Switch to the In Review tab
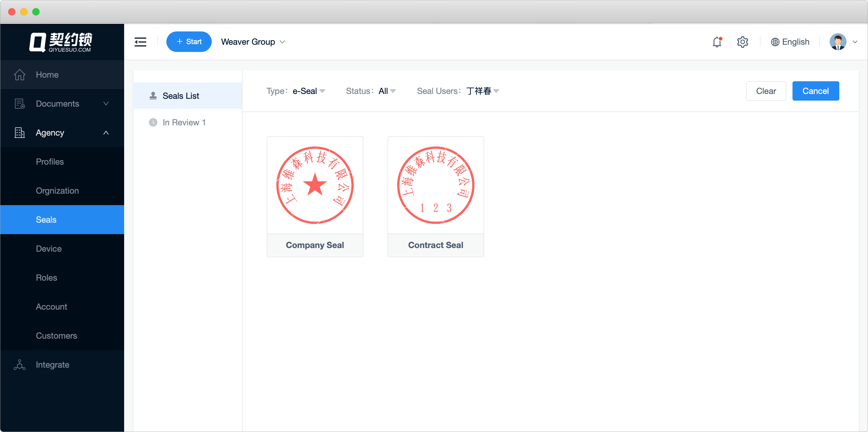The width and height of the screenshot is (868, 432). tap(184, 122)
